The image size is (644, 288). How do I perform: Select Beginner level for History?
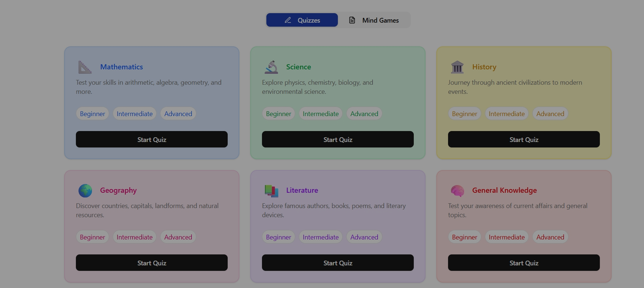click(x=464, y=114)
